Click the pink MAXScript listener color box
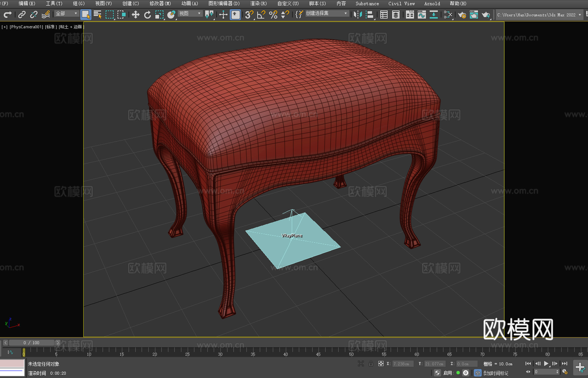Viewport: 588px width, 378px height. [12, 364]
